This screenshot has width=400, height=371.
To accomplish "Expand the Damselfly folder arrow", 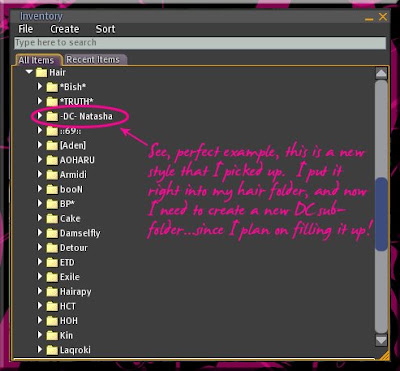I will (x=40, y=233).
